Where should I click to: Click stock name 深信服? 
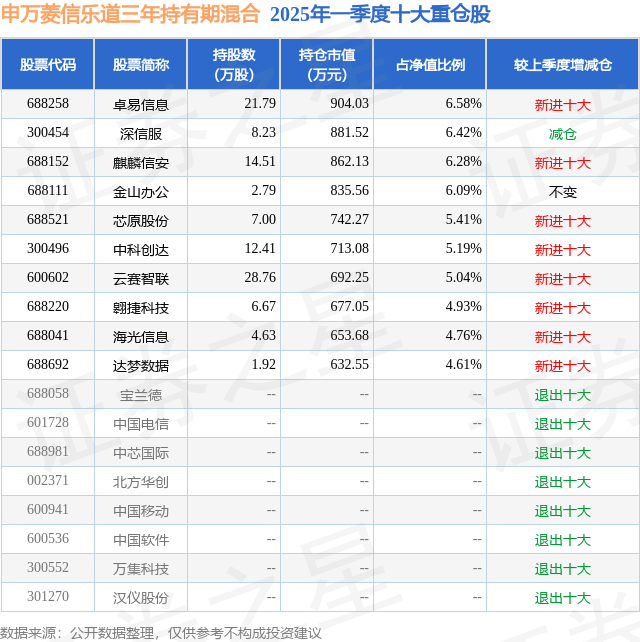coord(141,134)
